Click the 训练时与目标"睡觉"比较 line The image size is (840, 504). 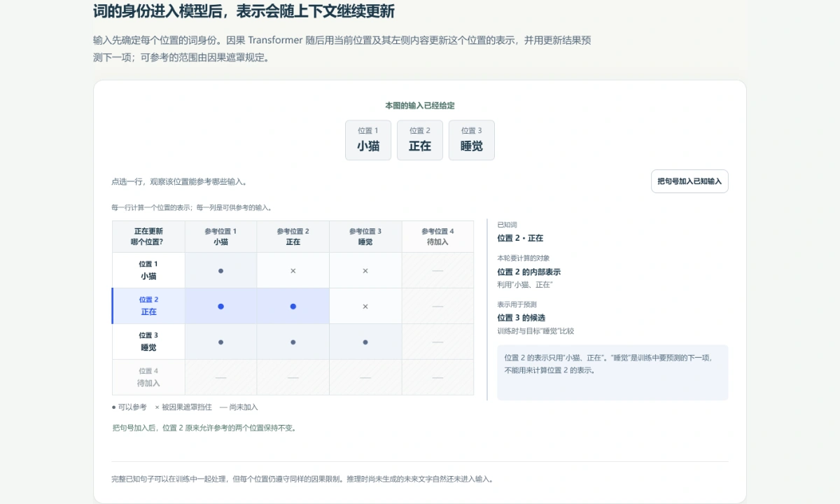pos(535,331)
